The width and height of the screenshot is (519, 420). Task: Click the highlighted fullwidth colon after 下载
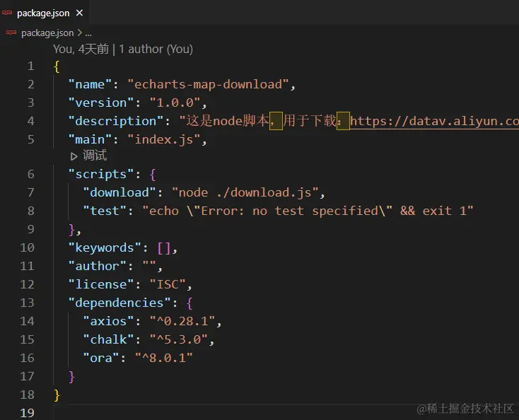(x=343, y=121)
